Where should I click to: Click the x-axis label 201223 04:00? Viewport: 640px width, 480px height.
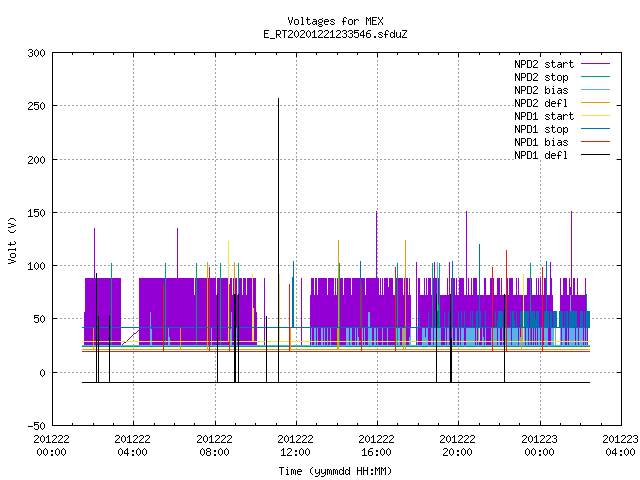[x=620, y=446]
